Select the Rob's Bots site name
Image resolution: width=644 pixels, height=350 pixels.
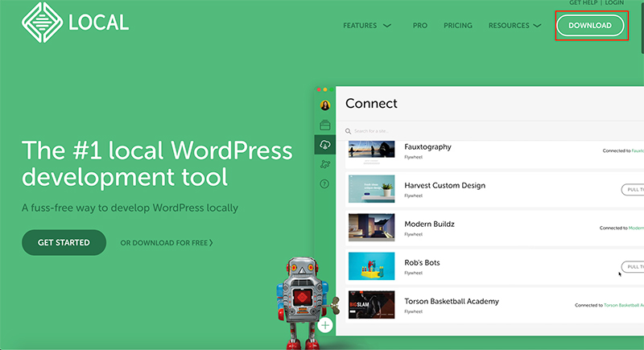coord(422,262)
